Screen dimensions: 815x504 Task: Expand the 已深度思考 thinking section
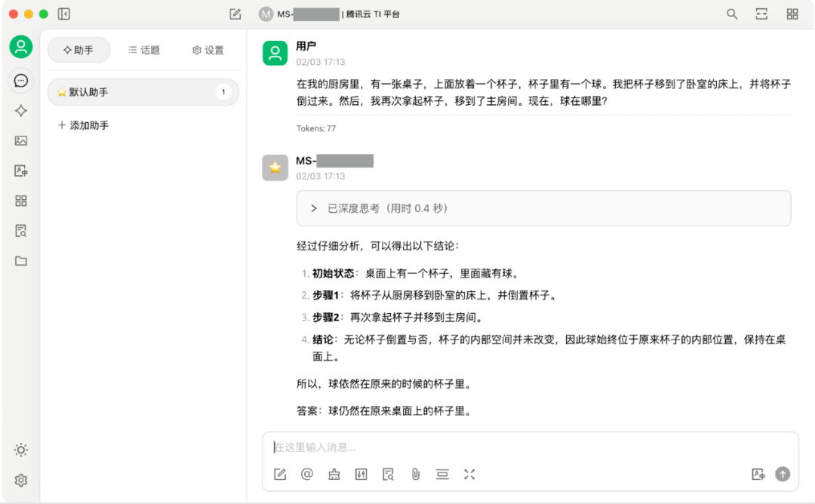click(x=315, y=208)
